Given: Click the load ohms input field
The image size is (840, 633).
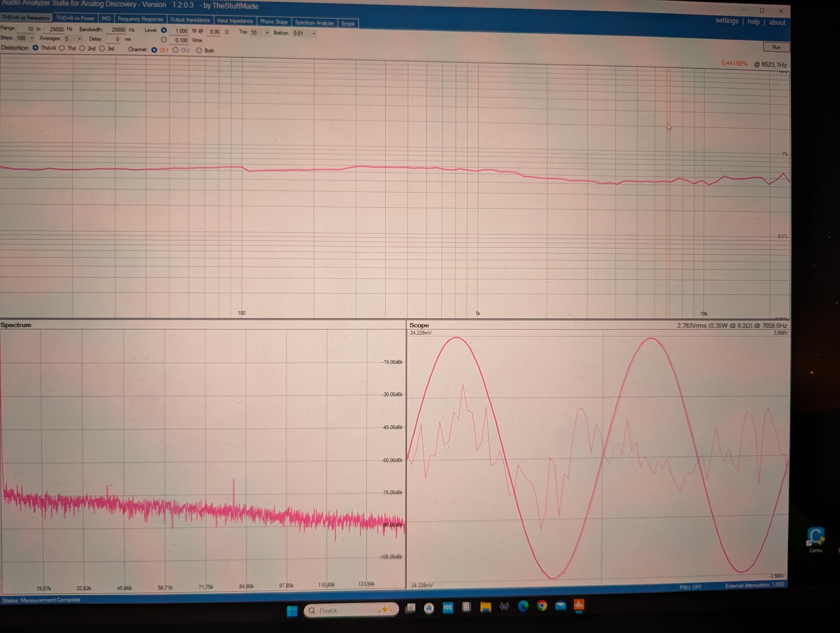Looking at the screenshot, I should tap(213, 32).
